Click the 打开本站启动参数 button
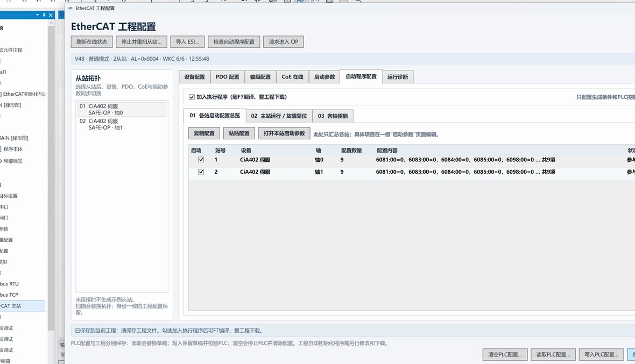635x364 pixels. click(284, 133)
